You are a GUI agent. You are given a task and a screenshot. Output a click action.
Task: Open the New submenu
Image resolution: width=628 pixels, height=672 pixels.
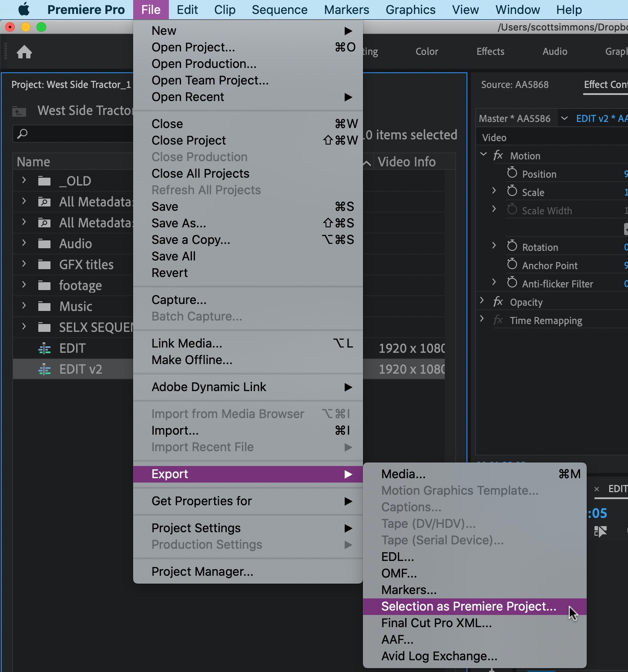(x=248, y=31)
